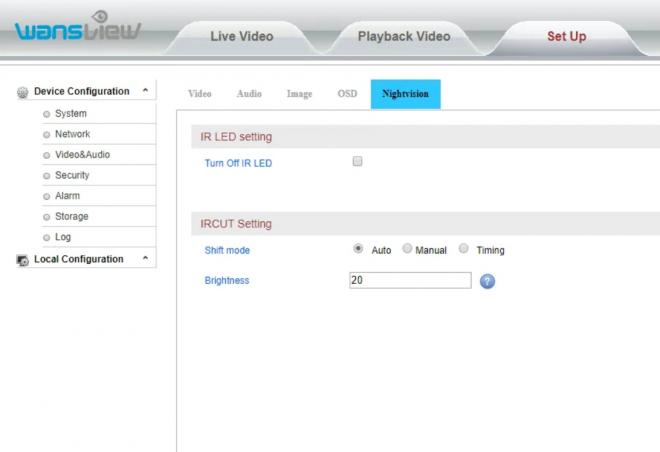This screenshot has width=660, height=452.
Task: Open Video&Audio in the sidebar
Action: [x=82, y=155]
